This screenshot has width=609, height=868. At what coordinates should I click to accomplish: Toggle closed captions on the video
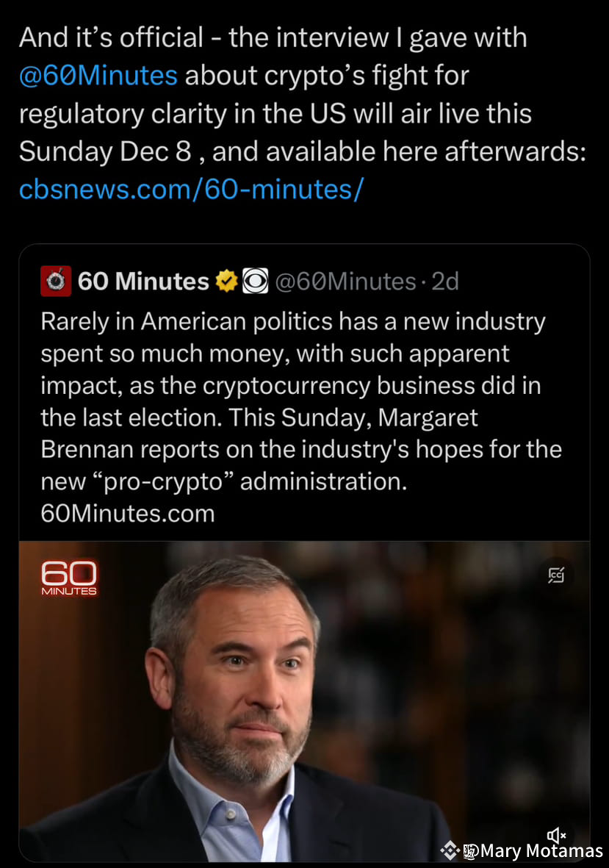pos(555,575)
